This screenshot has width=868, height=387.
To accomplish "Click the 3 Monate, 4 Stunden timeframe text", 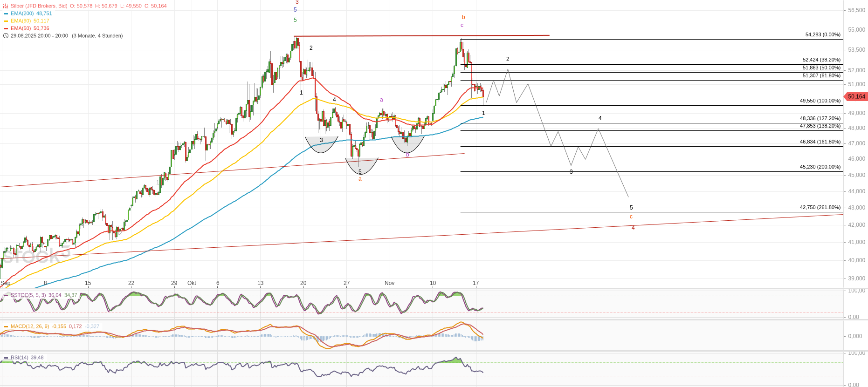I will pyautogui.click(x=97, y=36).
